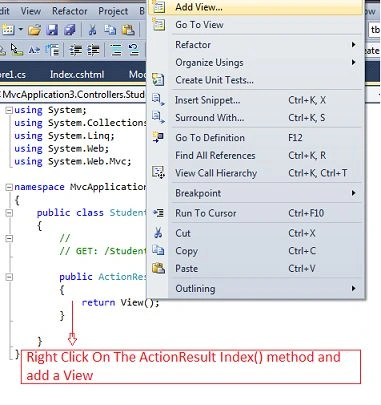381x405 pixels.
Task: Click the mouse-pointer icon in editor toolbar
Action: (x=16, y=50)
